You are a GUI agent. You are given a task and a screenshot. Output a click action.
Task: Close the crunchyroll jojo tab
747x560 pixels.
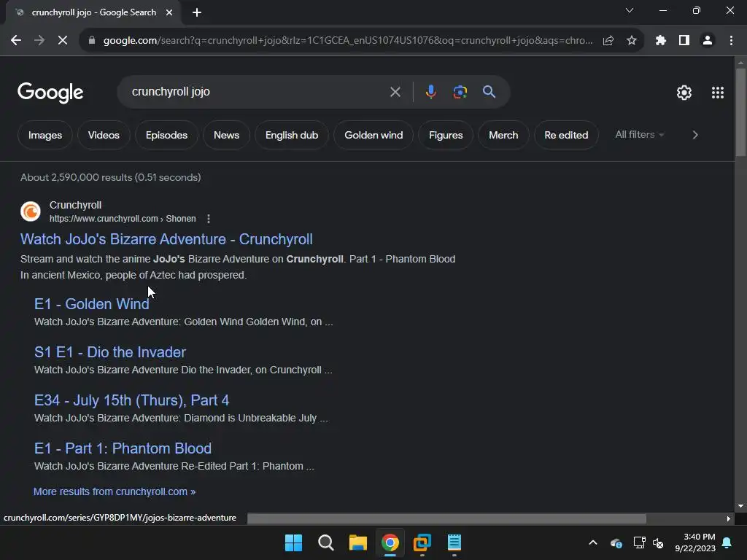click(169, 12)
